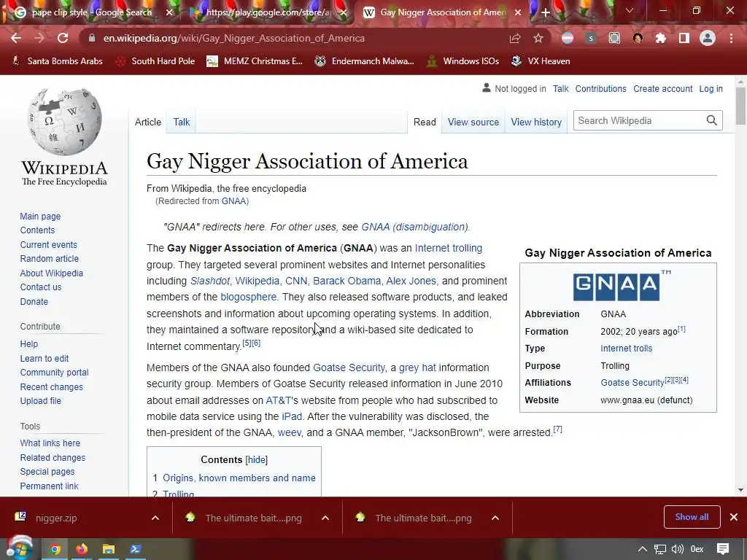Expand options for first The ultimate bait png
The image size is (747, 560).
[325, 518]
